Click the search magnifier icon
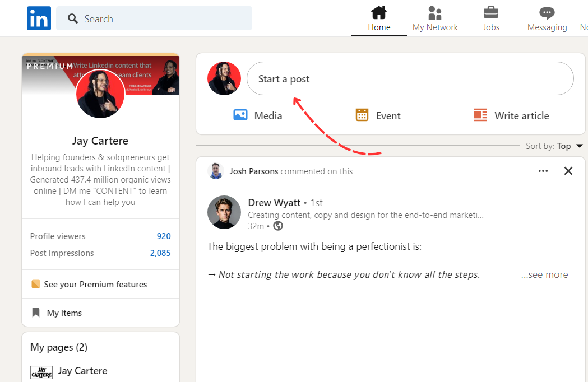 click(72, 18)
